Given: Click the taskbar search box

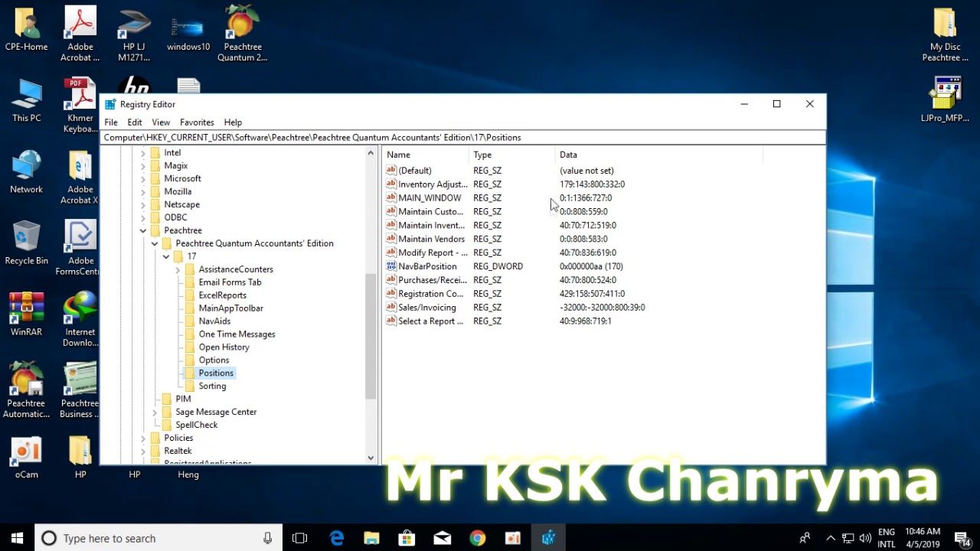Looking at the screenshot, I should point(159,538).
